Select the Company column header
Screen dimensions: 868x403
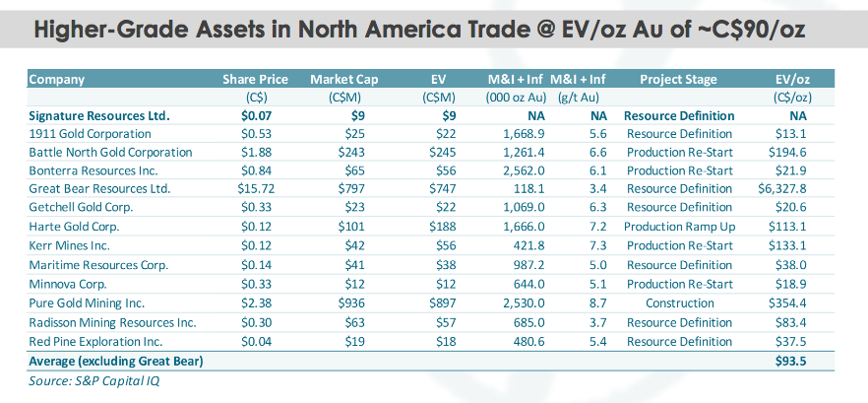pos(57,79)
